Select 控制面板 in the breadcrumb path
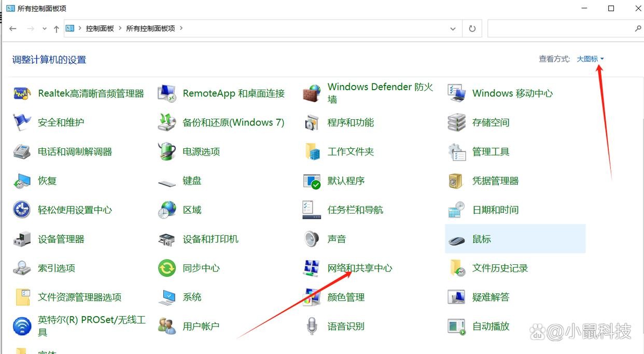Screen dimensions: 644x354 pos(100,29)
